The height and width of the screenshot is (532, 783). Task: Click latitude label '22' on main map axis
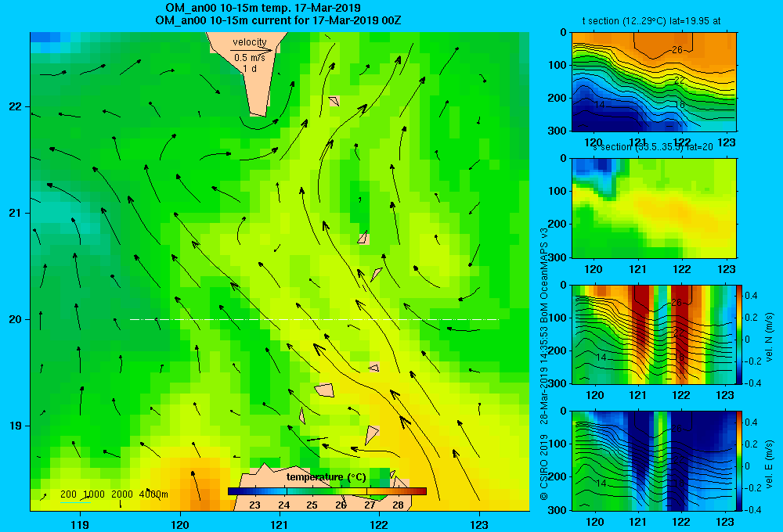[x=16, y=106]
